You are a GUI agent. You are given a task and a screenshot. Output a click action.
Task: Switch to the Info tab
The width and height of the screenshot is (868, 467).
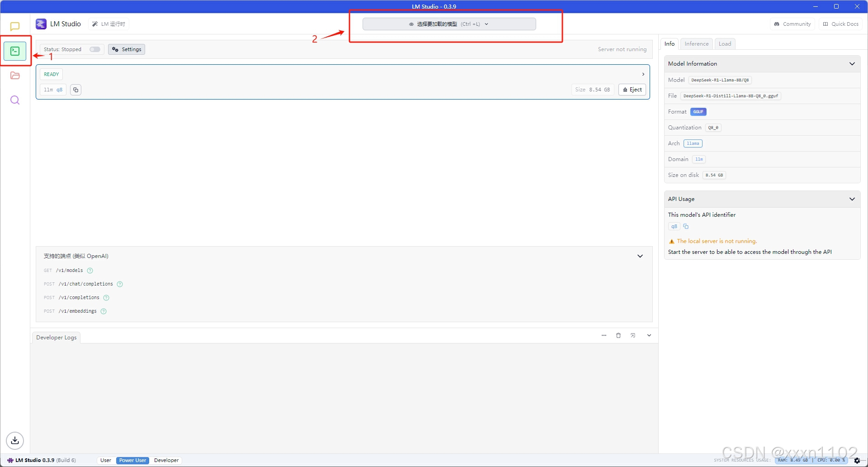(670, 44)
